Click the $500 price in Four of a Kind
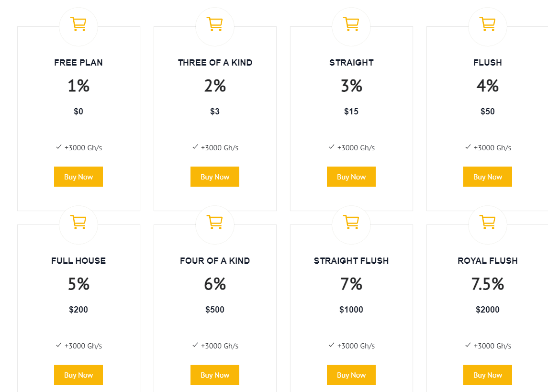This screenshot has height=392, width=548. point(214,310)
